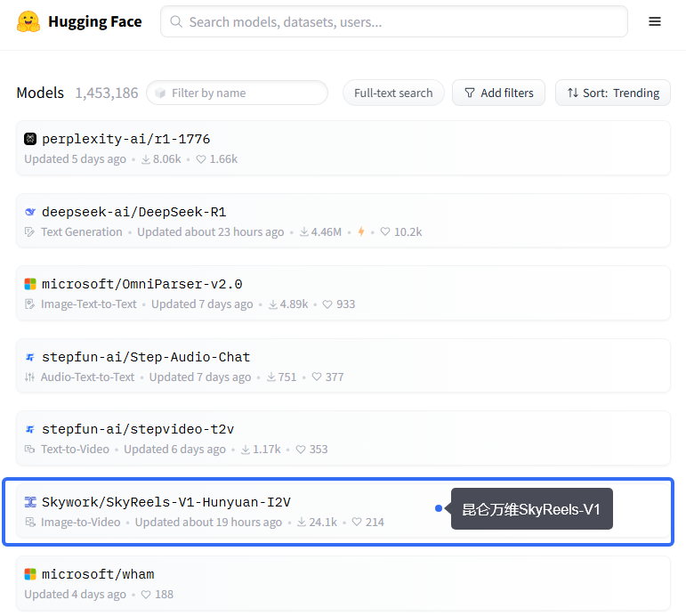The image size is (686, 616).
Task: Open perplexity-ai/r1-1776 model link
Action: (x=126, y=139)
